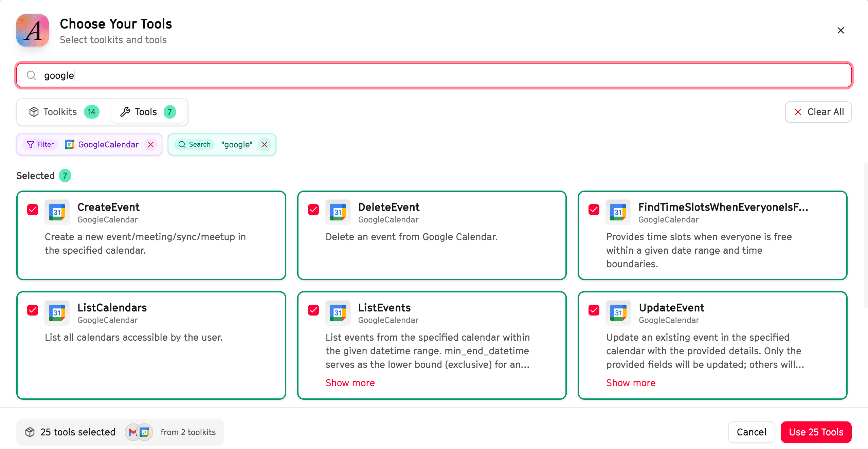The width and height of the screenshot is (868, 449).
Task: Deselect the FindTimeSlotsWhenEveryoneIsFree checkbox
Action: coord(594,210)
